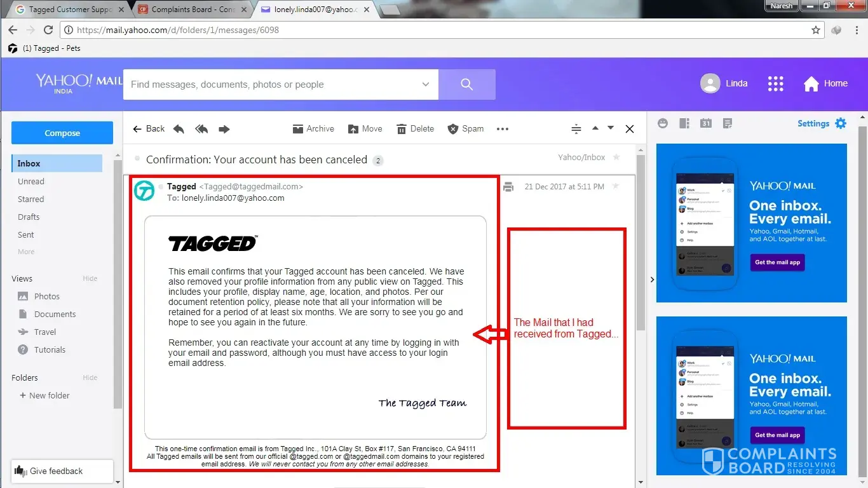
Task: Click the Reply arrow icon
Action: (179, 129)
